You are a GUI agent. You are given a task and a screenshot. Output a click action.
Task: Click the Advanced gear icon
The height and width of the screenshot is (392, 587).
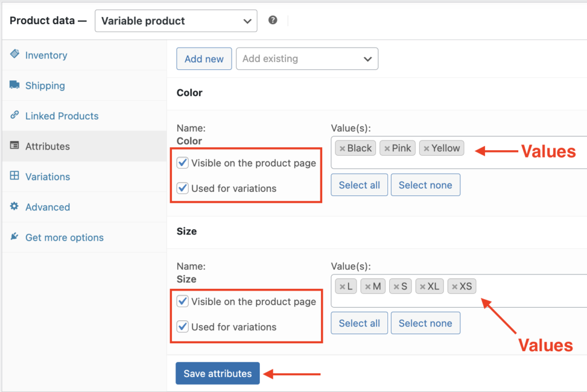click(14, 207)
